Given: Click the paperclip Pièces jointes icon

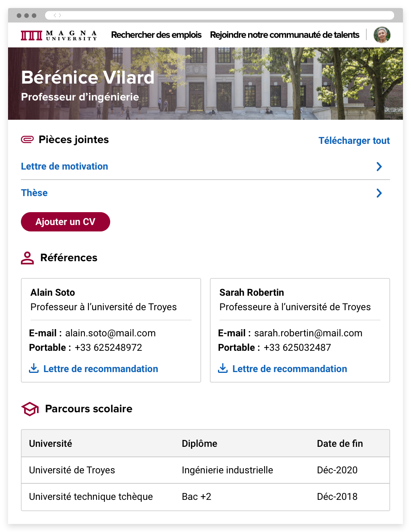Looking at the screenshot, I should [27, 139].
